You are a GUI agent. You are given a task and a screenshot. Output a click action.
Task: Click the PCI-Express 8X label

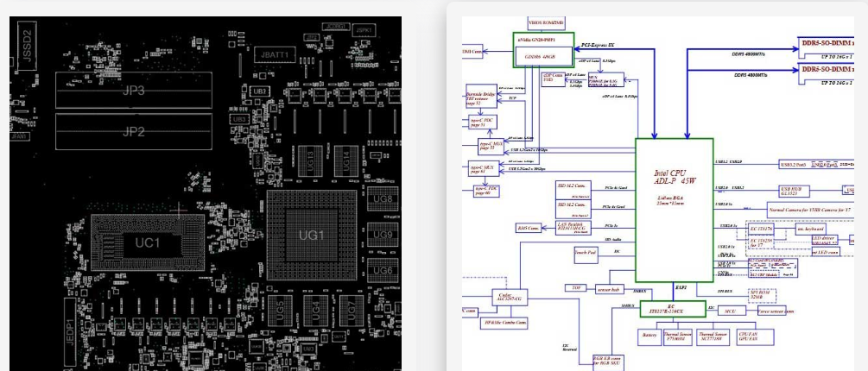click(x=598, y=45)
